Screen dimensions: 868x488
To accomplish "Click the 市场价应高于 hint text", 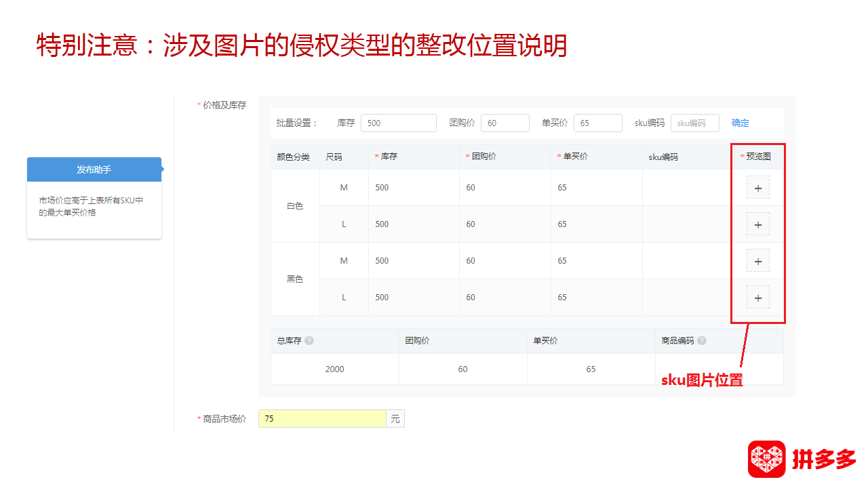I will coord(91,207).
